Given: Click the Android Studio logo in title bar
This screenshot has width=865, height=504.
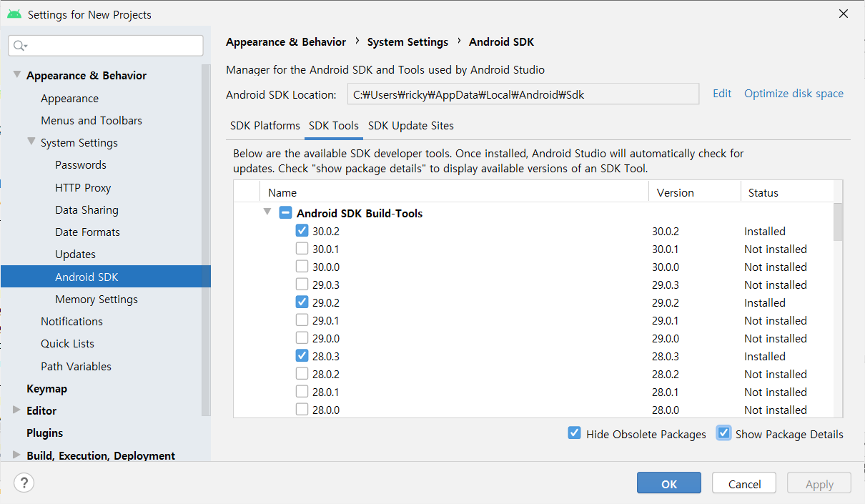Looking at the screenshot, I should 14,14.
